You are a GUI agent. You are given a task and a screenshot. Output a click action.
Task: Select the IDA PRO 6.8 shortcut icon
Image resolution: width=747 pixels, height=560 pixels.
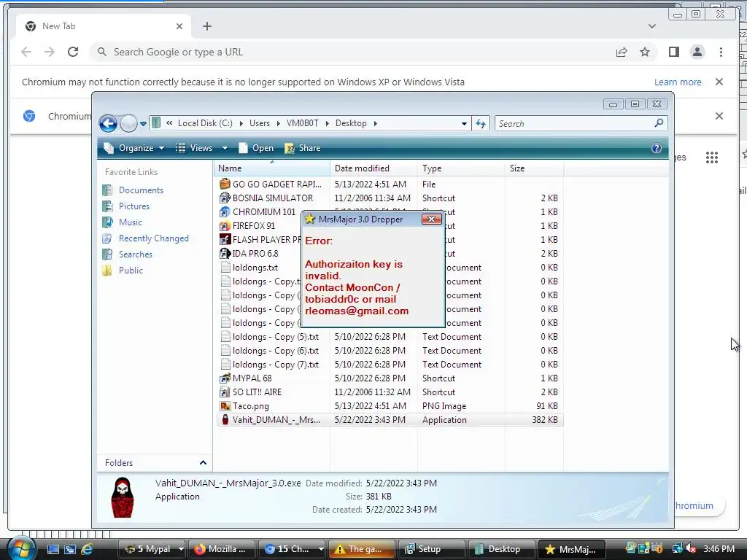point(225,253)
